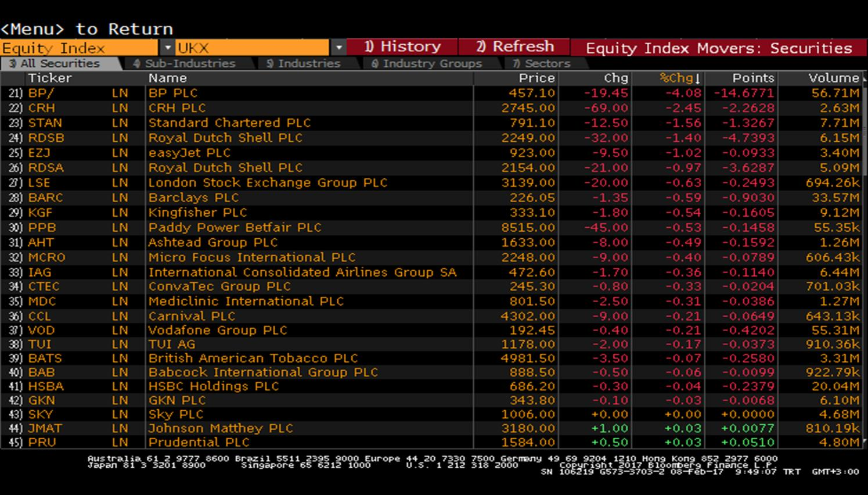Viewport: 868px width, 495px height.
Task: Open Johnson Matthey PLC name
Action: (221, 428)
